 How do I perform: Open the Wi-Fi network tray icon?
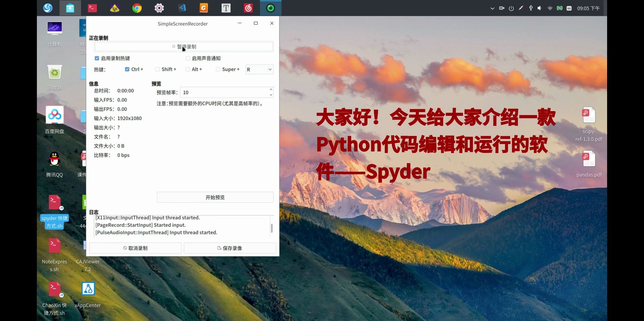(550, 8)
